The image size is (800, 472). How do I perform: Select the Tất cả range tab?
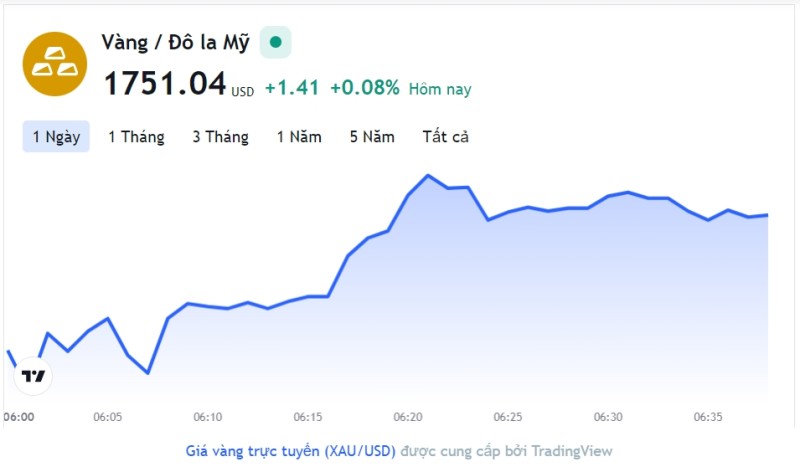445,137
